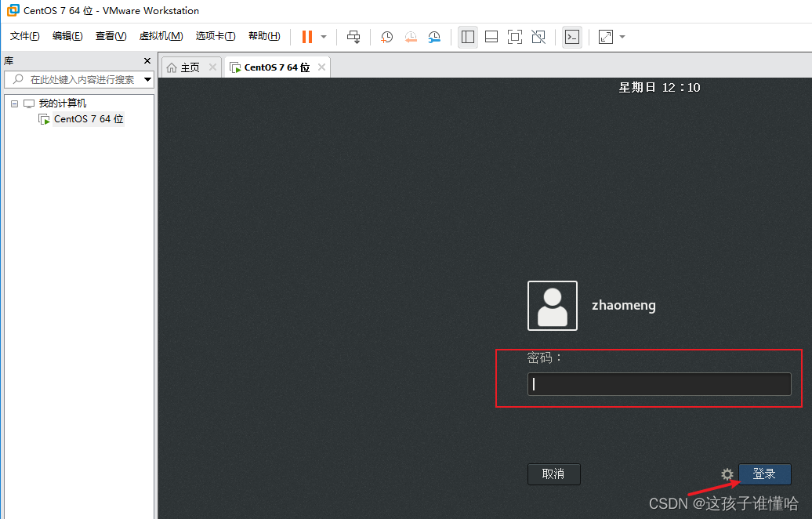Image resolution: width=812 pixels, height=519 pixels.
Task: Toggle the library sidebar view
Action: pyautogui.click(x=468, y=37)
